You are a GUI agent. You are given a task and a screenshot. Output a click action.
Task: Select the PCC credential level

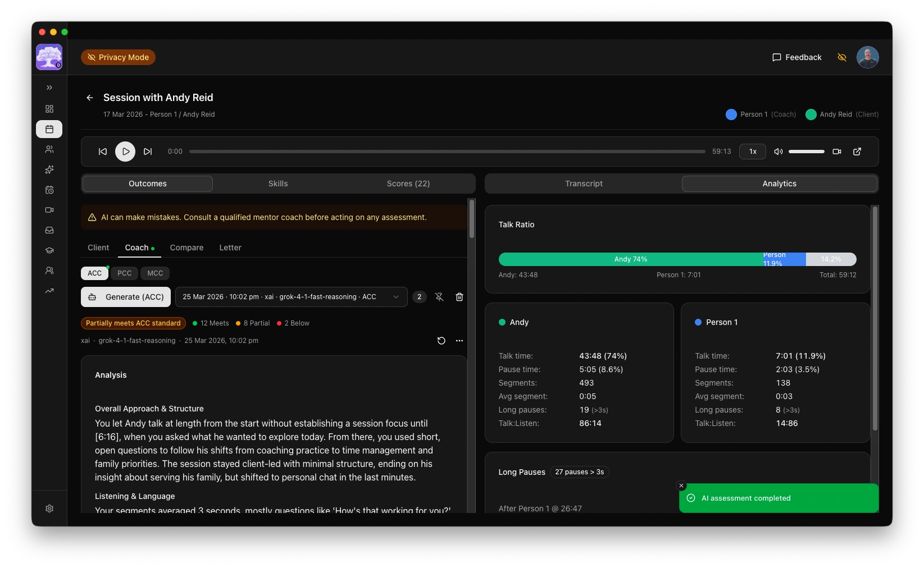(x=124, y=273)
